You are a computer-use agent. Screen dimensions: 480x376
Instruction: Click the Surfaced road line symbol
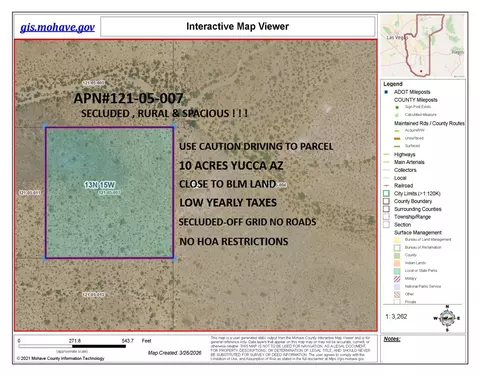click(397, 146)
